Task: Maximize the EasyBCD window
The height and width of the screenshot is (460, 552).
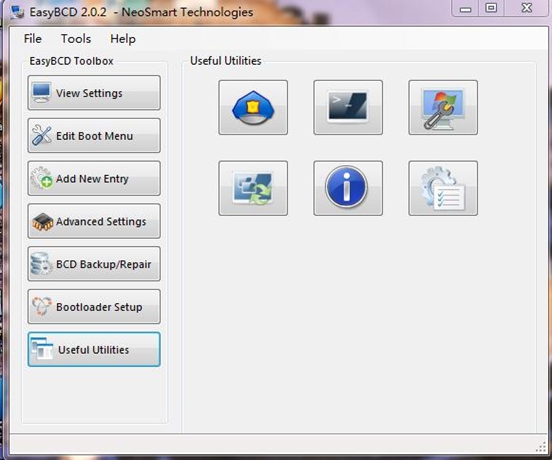Action: click(x=491, y=8)
